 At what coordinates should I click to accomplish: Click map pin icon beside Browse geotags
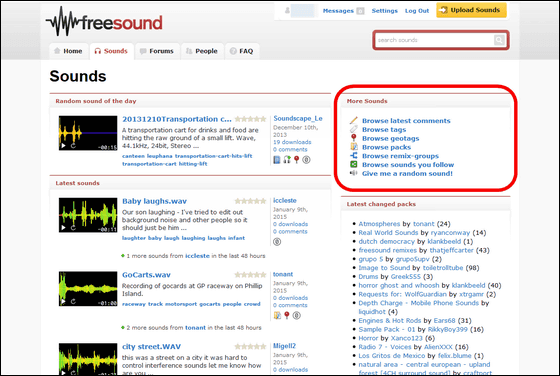coord(354,138)
